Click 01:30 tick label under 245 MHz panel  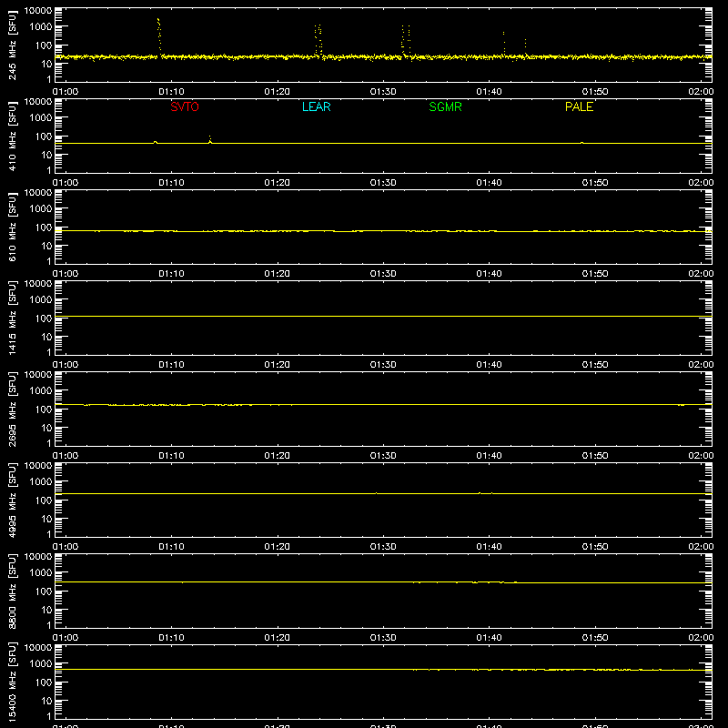(x=383, y=92)
